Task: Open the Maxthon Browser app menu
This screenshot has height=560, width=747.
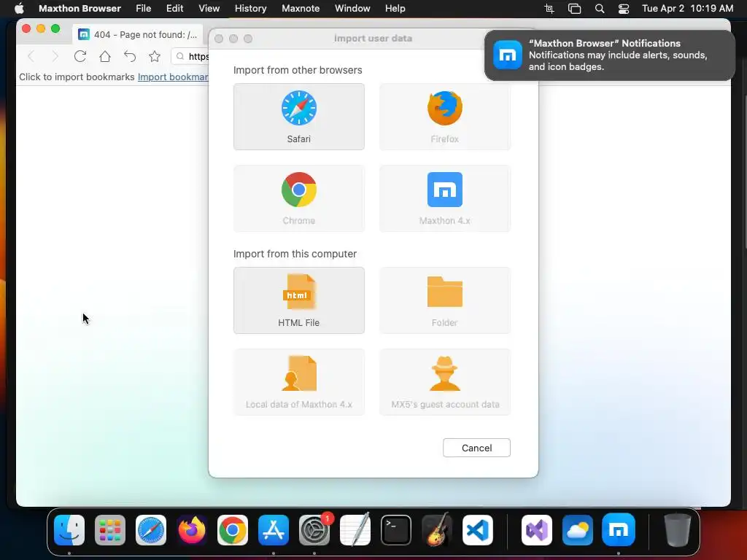Action: [80, 9]
